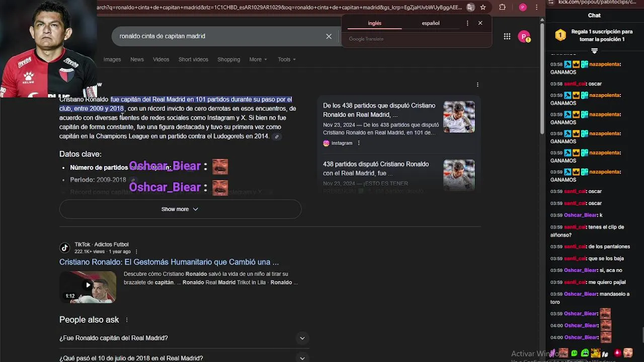Click the first source card thumbnail

459,117
